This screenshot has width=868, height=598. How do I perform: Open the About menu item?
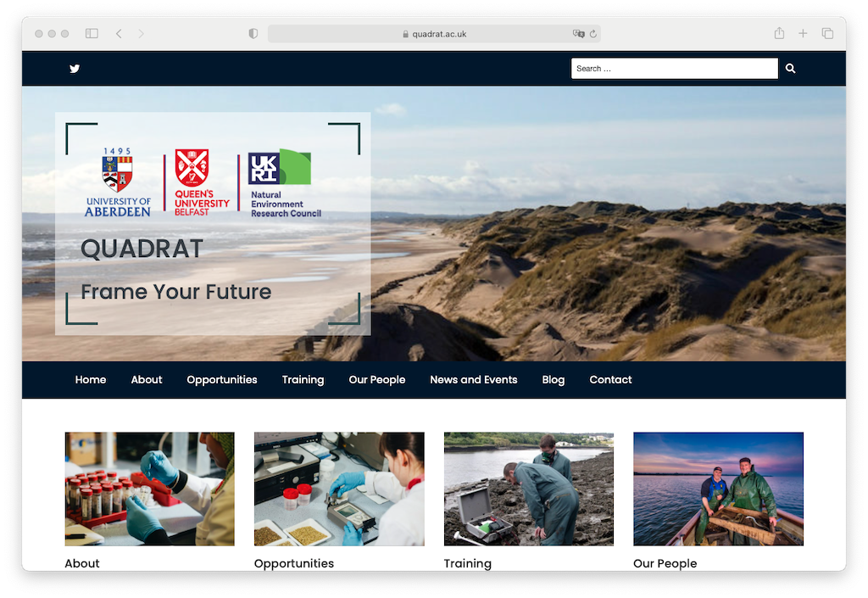pos(146,380)
